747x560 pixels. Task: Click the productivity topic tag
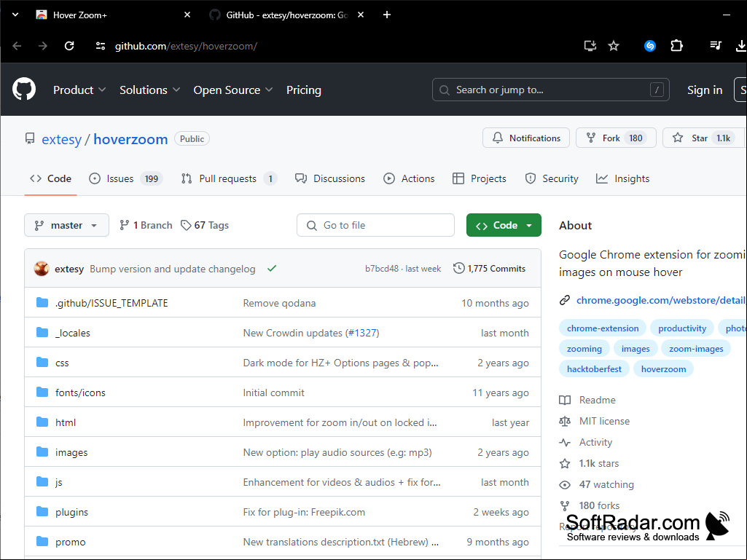(682, 328)
